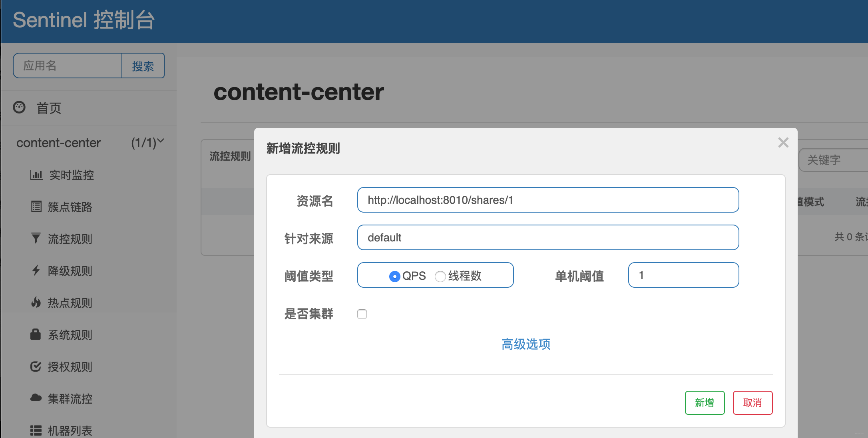Click the list icon for 簇点链路
Viewport: 868px width, 438px height.
tap(36, 207)
